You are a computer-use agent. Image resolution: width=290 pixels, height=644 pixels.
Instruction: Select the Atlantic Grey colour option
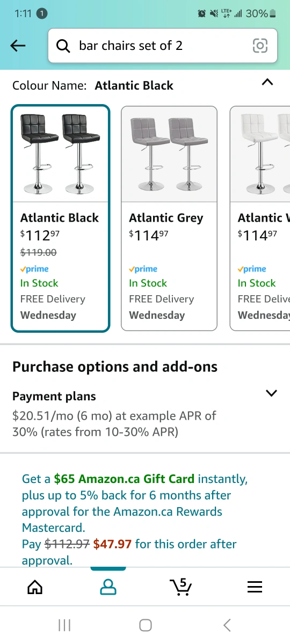tap(169, 218)
